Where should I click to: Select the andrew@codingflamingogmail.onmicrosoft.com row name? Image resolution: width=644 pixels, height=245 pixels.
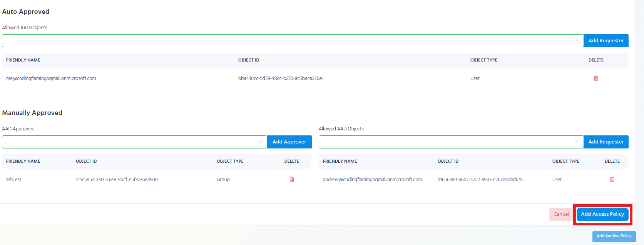tap(372, 180)
